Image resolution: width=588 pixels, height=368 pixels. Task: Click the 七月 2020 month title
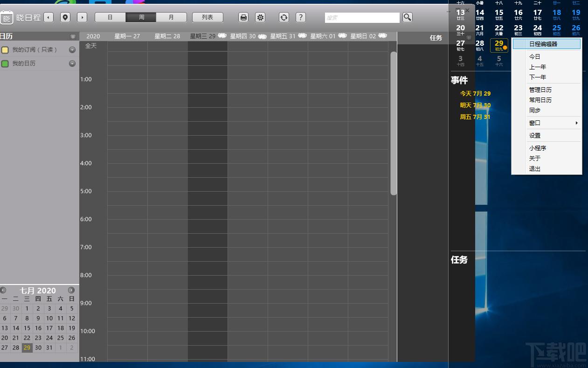coord(38,290)
